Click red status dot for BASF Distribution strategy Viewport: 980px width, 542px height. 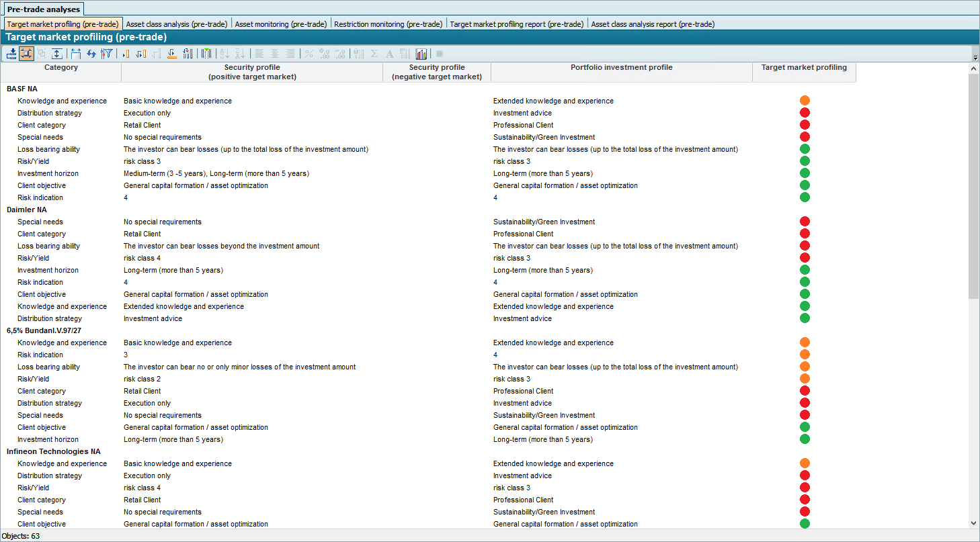pos(805,113)
